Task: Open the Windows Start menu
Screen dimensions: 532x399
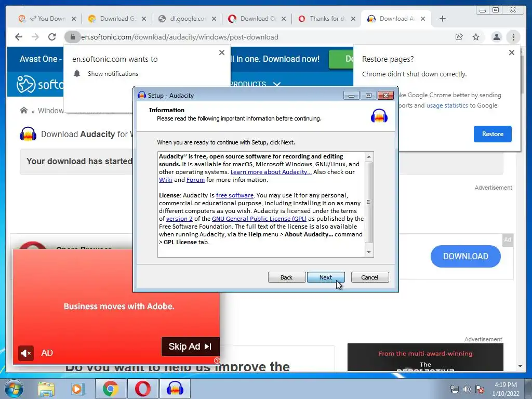Action: point(13,389)
